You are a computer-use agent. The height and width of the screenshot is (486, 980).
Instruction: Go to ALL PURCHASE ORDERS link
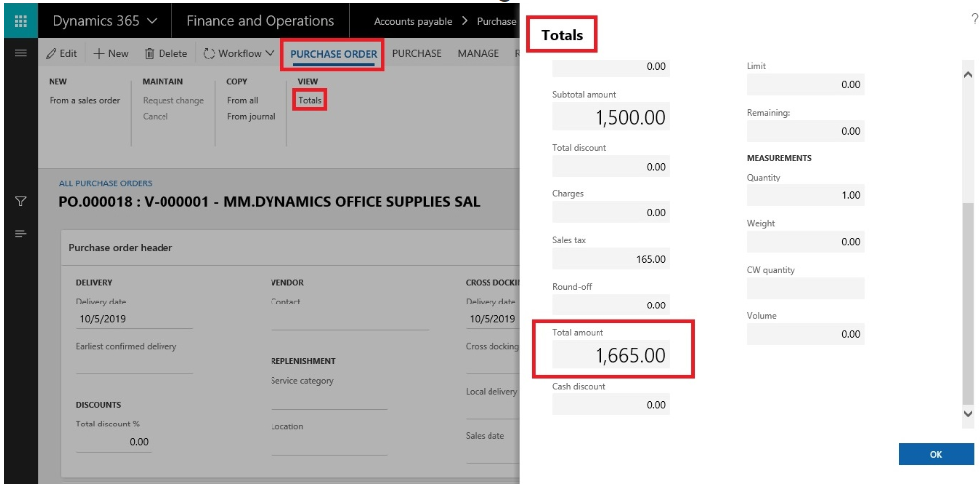tap(106, 183)
